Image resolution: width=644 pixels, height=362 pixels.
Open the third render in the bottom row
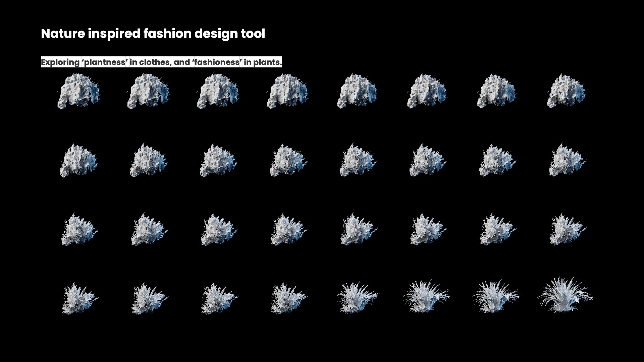click(x=220, y=299)
